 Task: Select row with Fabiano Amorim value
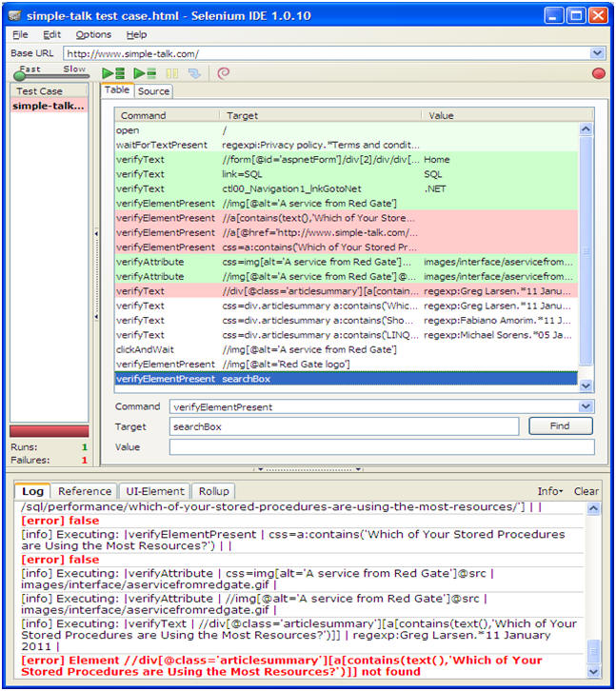coord(347,321)
